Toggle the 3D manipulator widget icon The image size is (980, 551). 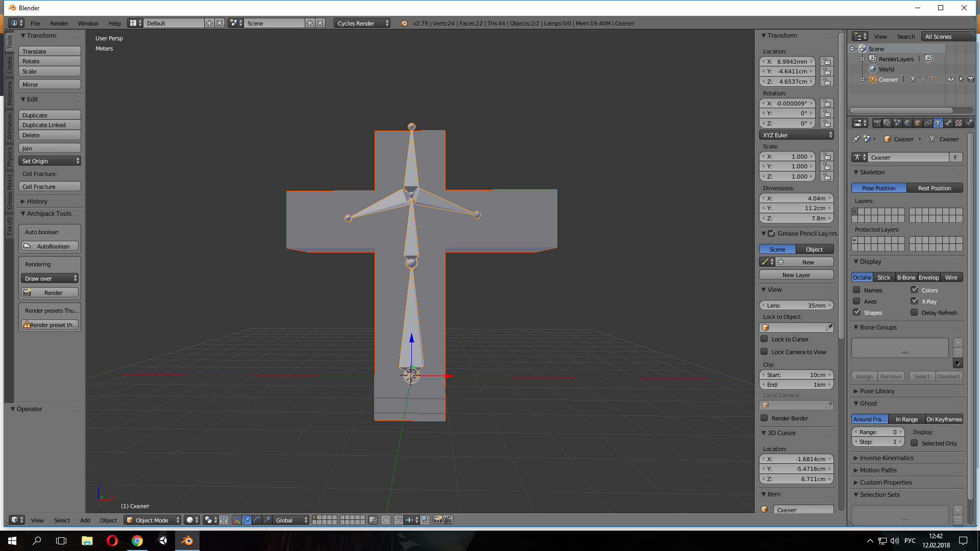click(236, 520)
